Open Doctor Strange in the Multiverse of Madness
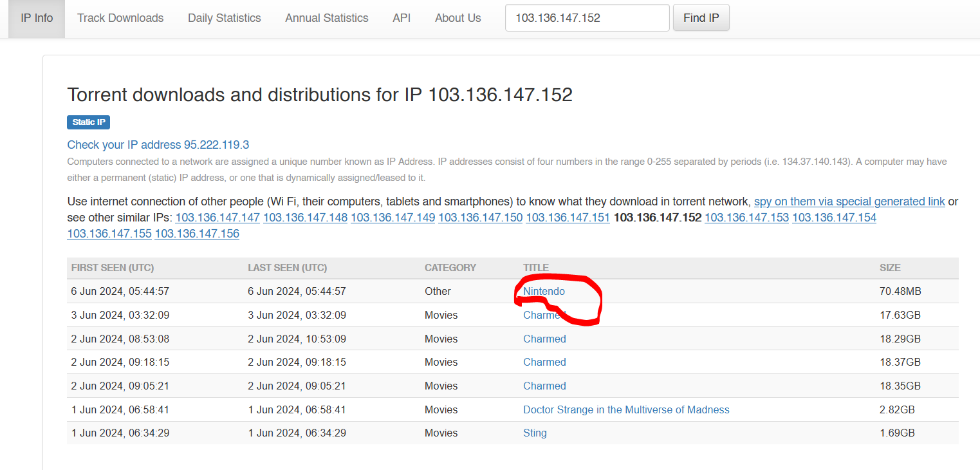This screenshot has height=470, width=980. [626, 410]
